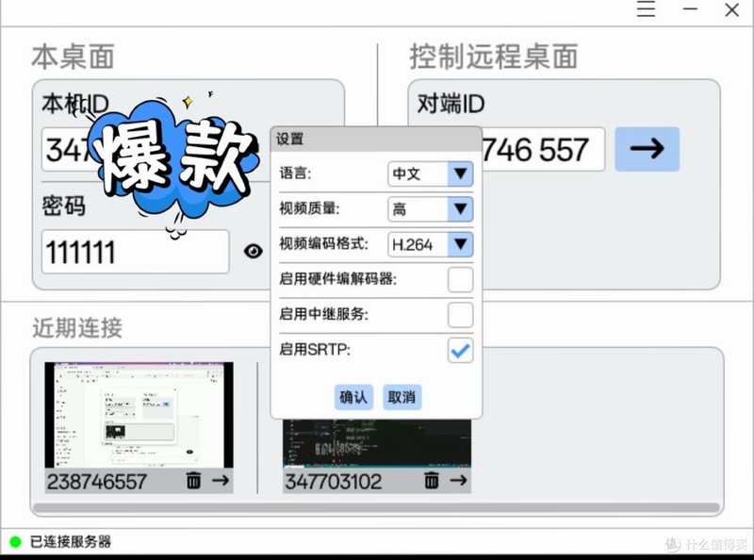Connect to recent device 347703102 arrow
754x560 pixels.
pyautogui.click(x=458, y=480)
